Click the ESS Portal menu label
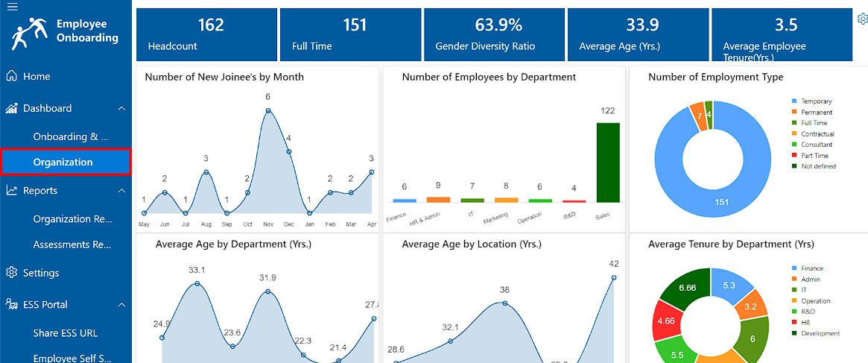The width and height of the screenshot is (868, 363). point(45,304)
